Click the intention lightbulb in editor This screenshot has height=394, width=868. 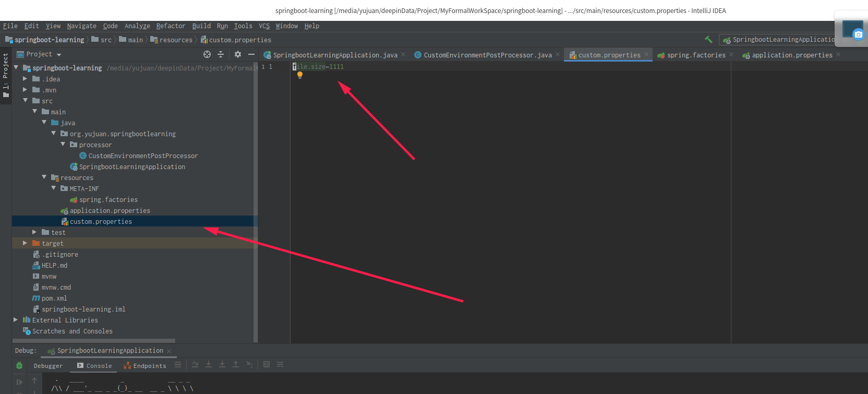click(300, 75)
